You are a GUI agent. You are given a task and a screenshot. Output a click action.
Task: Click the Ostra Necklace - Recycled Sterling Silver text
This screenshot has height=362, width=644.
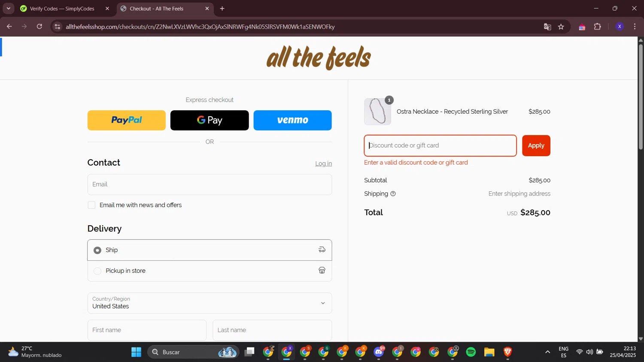click(452, 112)
